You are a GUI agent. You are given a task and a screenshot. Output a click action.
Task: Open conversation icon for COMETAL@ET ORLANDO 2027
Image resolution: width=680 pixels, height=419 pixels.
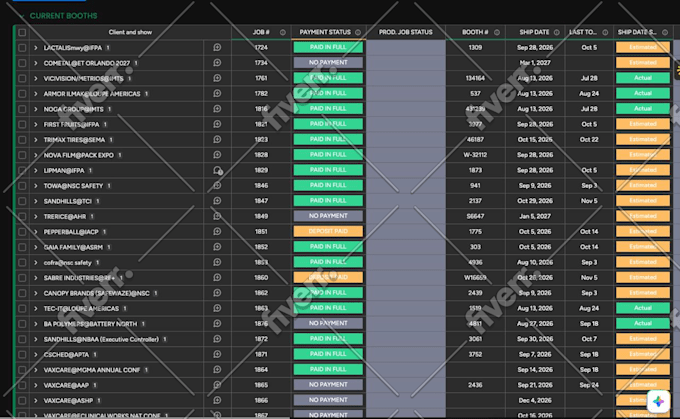point(217,63)
